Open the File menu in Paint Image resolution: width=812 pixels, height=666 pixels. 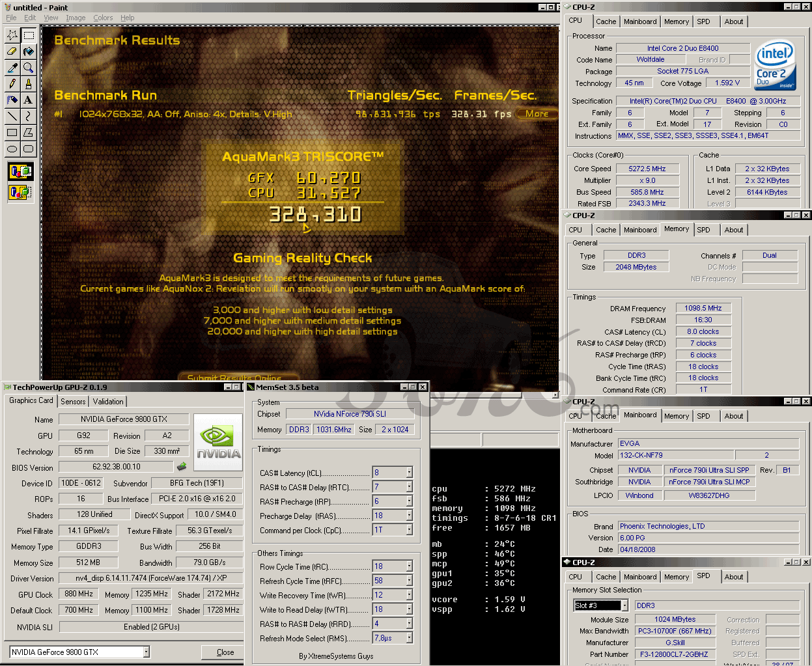[11, 18]
